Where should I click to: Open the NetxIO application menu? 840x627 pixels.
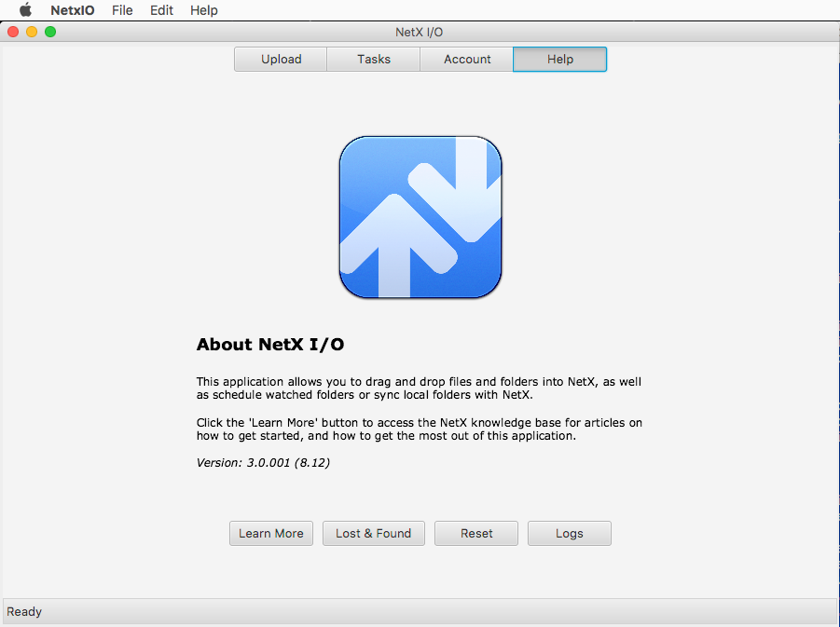point(73,10)
